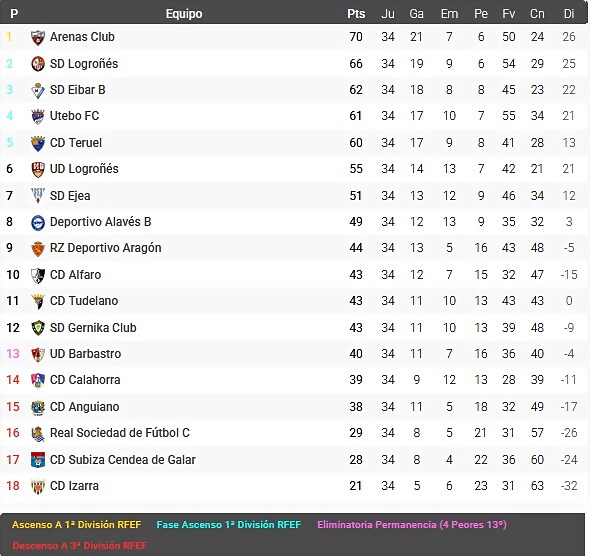Open the UD Logroñés team name link
Viewport: 590px width, 556px height.
(x=84, y=169)
